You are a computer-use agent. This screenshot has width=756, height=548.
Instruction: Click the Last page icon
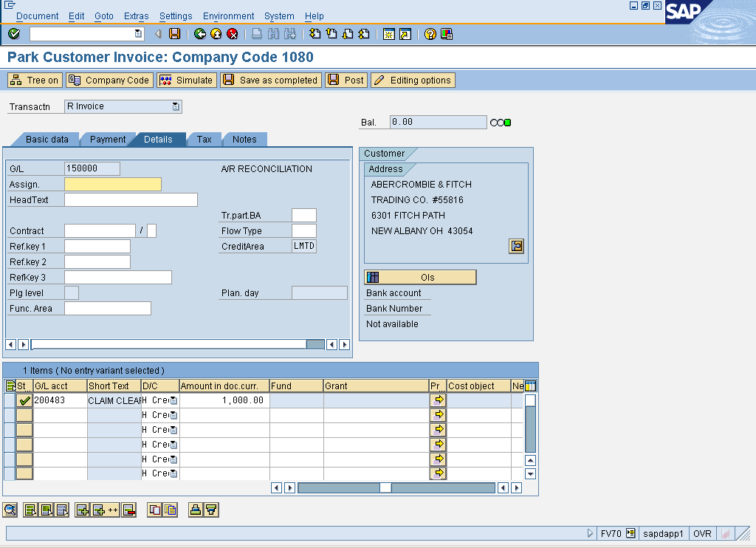point(364,34)
